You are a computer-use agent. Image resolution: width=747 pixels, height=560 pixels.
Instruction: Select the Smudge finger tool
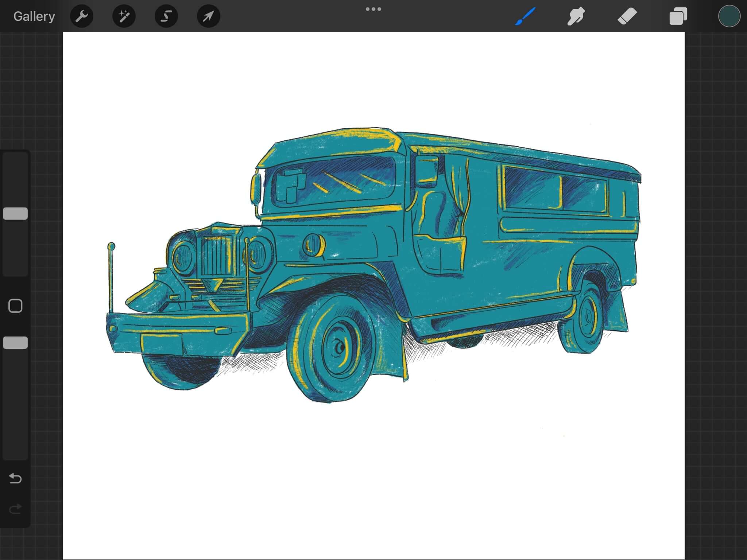(x=576, y=16)
